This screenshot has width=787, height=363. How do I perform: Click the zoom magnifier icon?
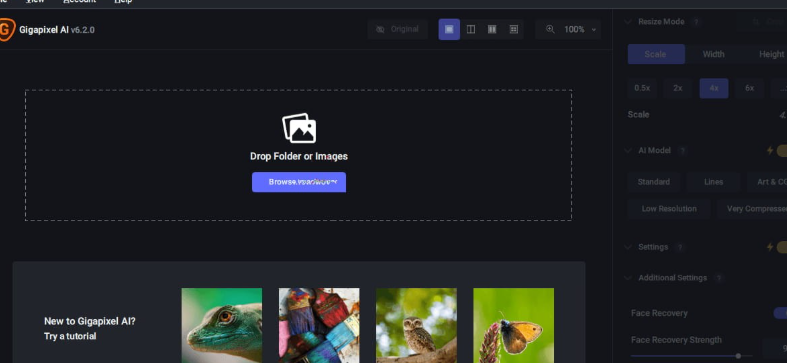[x=550, y=29]
